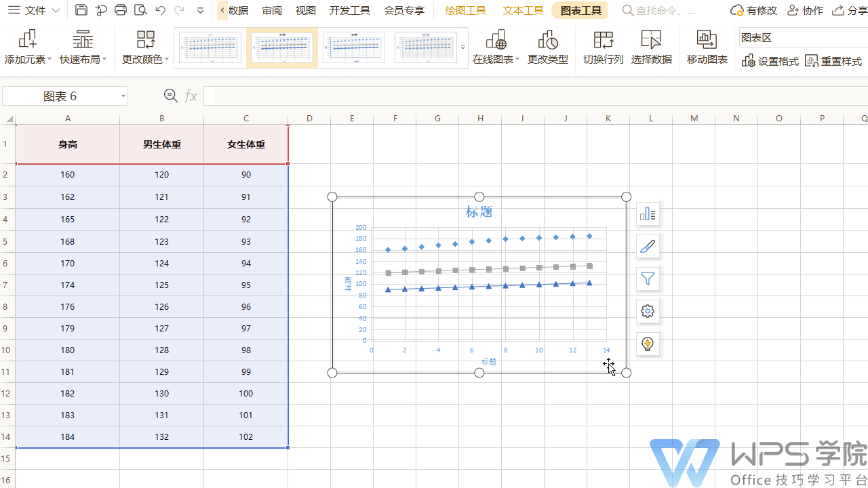868x488 pixels.
Task: Open the 文件 menu
Action: point(35,10)
